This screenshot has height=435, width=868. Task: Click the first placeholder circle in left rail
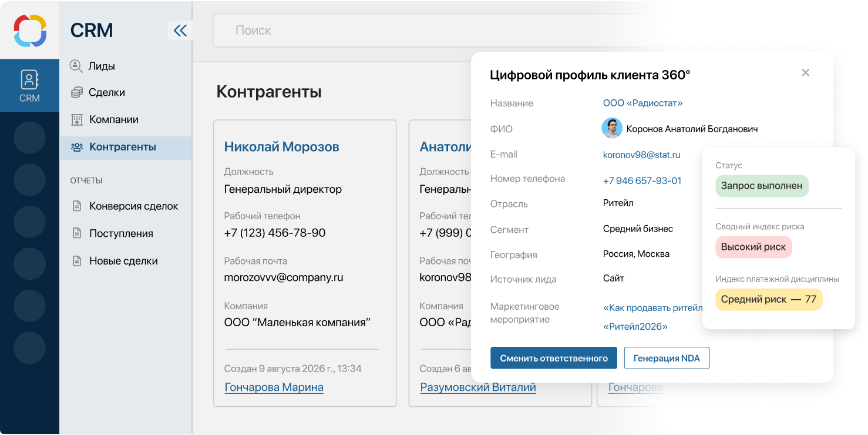pyautogui.click(x=29, y=138)
